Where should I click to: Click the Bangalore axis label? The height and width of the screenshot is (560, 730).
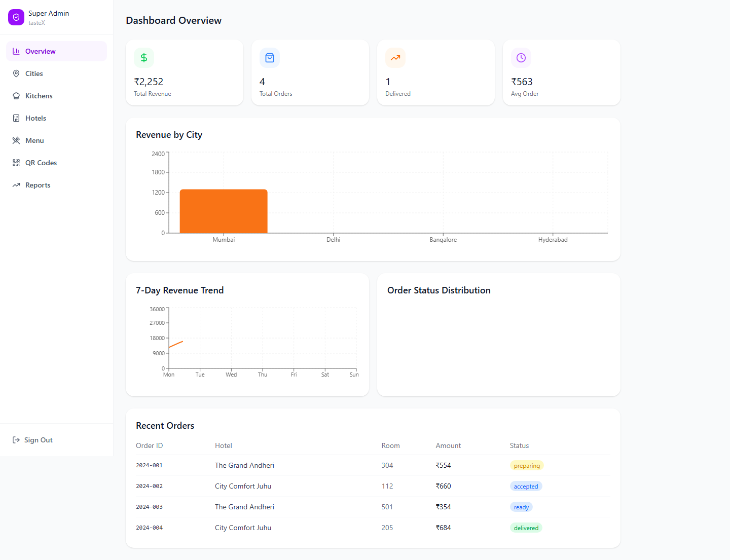pos(443,240)
